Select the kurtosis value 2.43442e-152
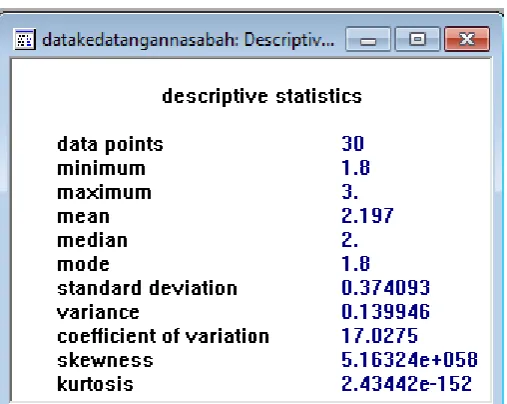The height and width of the screenshot is (404, 507). pyautogui.click(x=407, y=384)
